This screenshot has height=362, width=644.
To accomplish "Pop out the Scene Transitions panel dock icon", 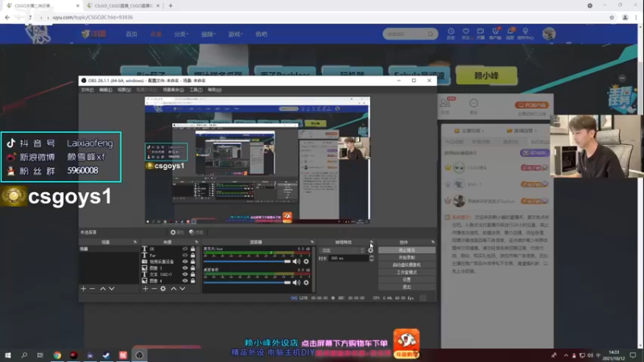I will (x=371, y=242).
